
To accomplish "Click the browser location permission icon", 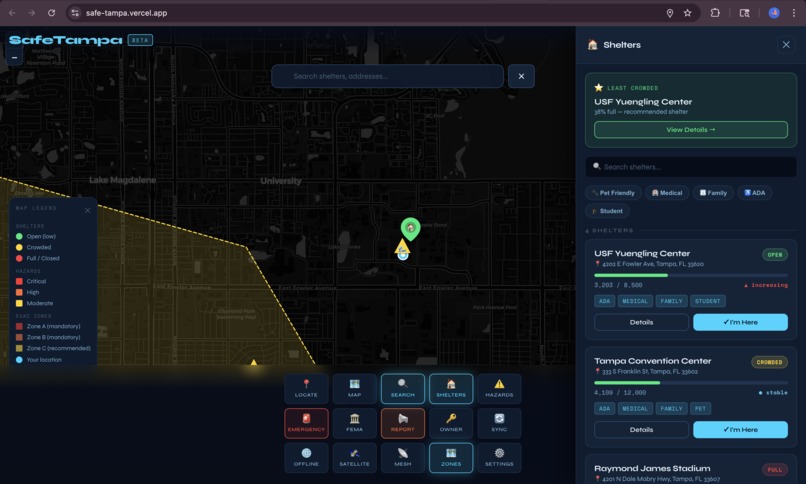I will click(x=670, y=13).
